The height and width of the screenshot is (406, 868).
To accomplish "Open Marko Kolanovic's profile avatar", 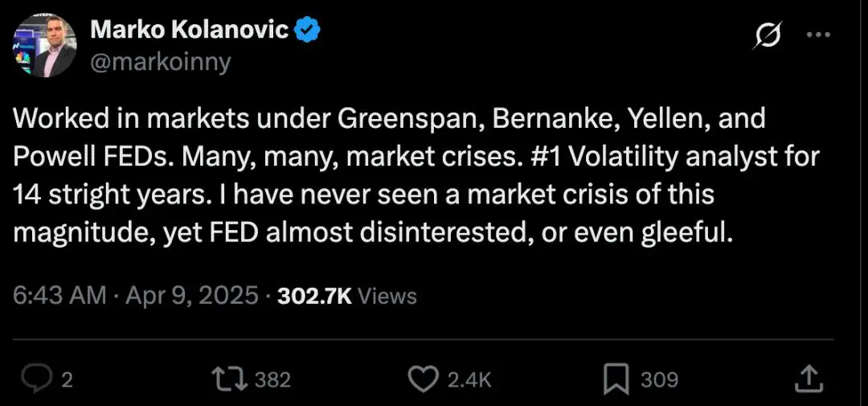I will 44,45.
